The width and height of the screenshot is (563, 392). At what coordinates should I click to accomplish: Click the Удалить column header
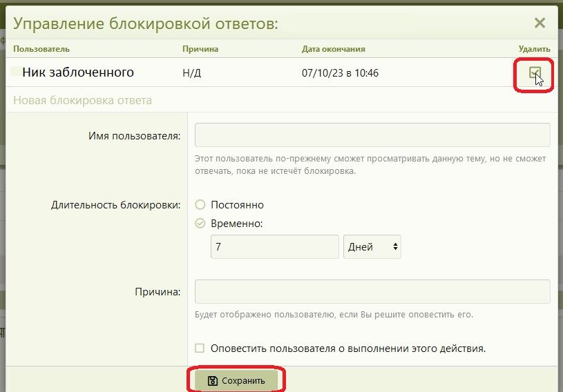tap(534, 49)
